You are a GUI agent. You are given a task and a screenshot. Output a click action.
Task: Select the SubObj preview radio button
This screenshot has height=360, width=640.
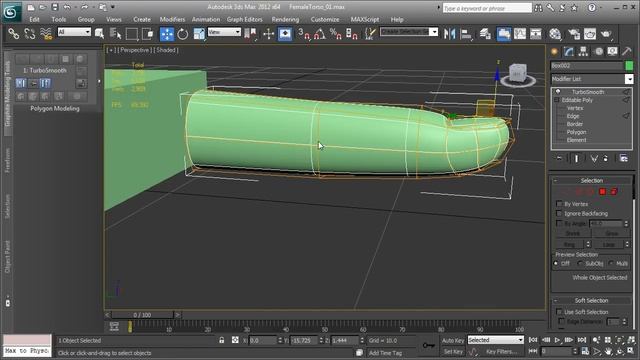(x=580, y=264)
